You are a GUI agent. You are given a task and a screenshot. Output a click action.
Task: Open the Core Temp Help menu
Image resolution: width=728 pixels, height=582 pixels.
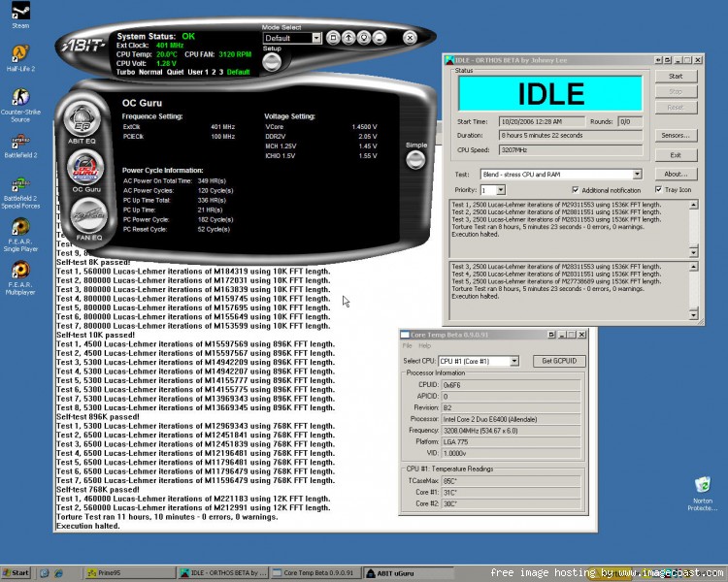click(x=424, y=345)
